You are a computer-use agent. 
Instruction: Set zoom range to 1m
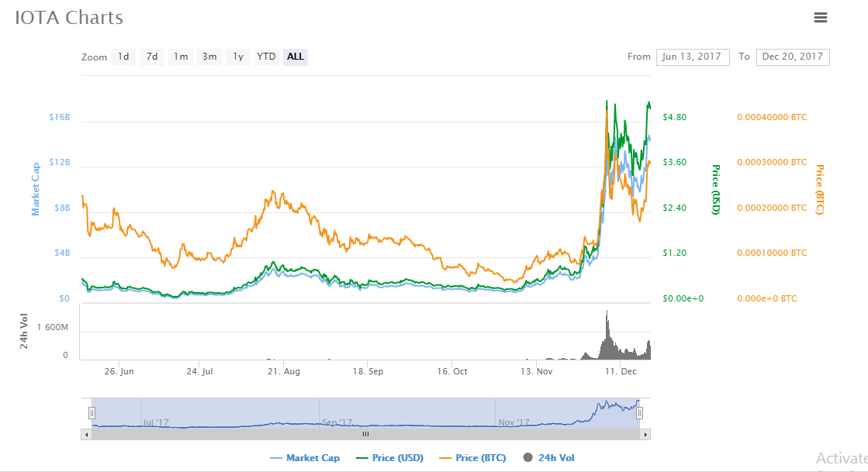coord(181,57)
